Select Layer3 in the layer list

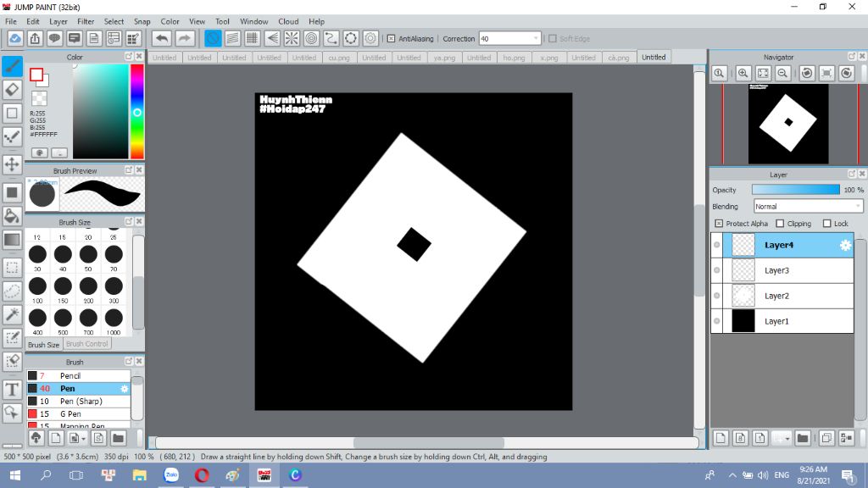tap(782, 270)
